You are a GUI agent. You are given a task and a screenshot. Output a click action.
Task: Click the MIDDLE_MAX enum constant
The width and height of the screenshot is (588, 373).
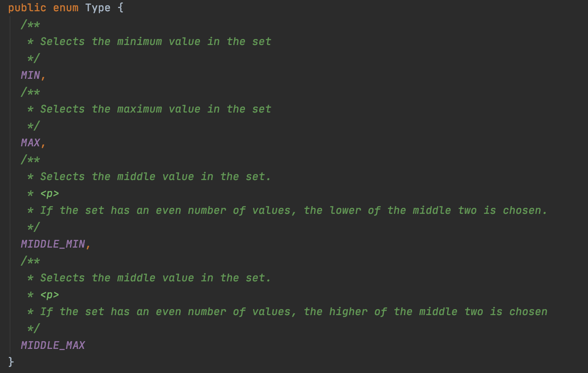pyautogui.click(x=53, y=345)
